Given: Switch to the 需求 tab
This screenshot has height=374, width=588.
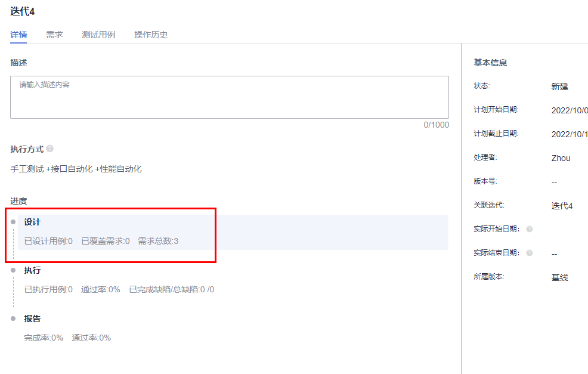Looking at the screenshot, I should click(x=54, y=35).
